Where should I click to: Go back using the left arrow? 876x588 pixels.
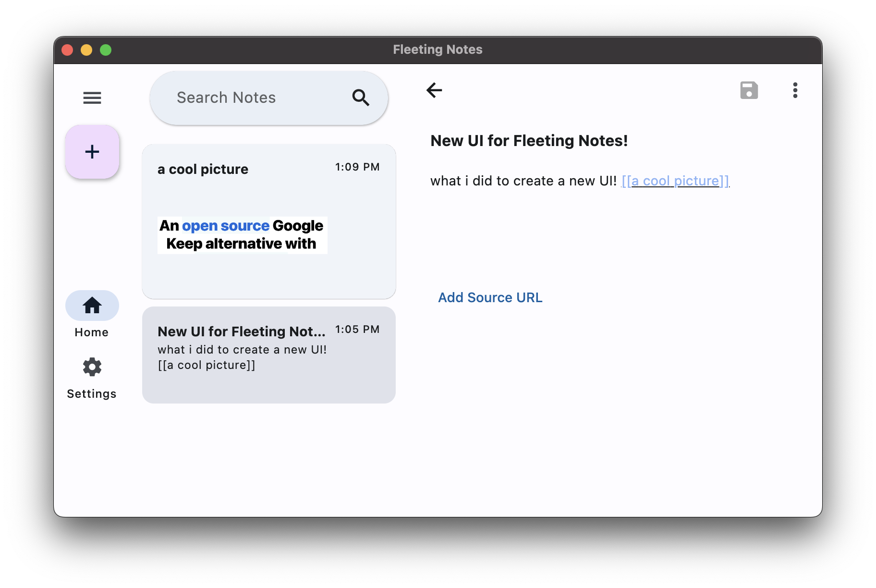434,90
